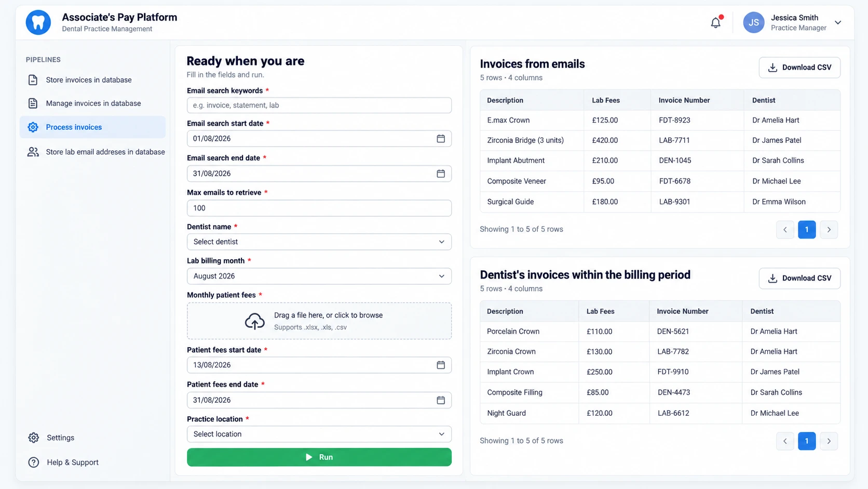This screenshot has height=489, width=868.
Task: Select page 1 in Invoices from emails
Action: point(807,230)
